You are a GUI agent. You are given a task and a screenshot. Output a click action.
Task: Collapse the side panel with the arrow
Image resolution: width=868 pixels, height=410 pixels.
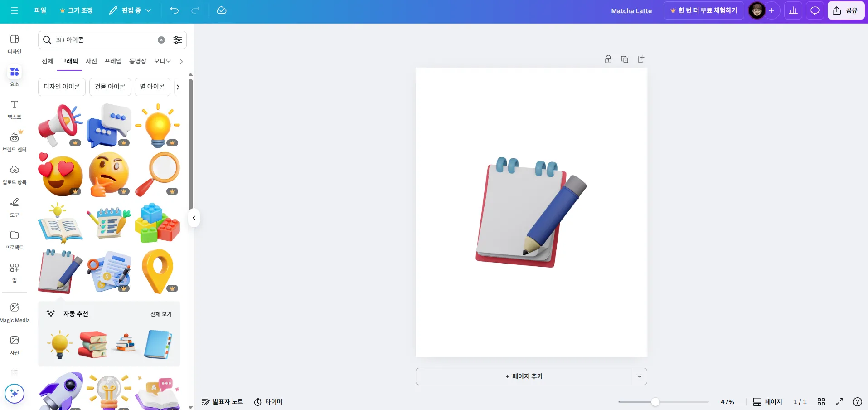(194, 218)
